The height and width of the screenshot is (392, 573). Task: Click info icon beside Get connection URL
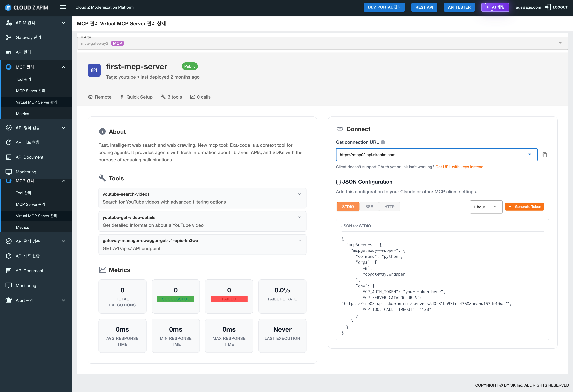(x=383, y=142)
